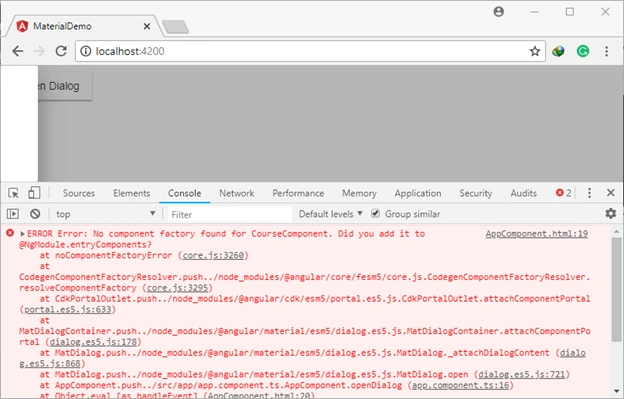Close the DevTools panel
Screen dimensions: 624x399
[610, 193]
